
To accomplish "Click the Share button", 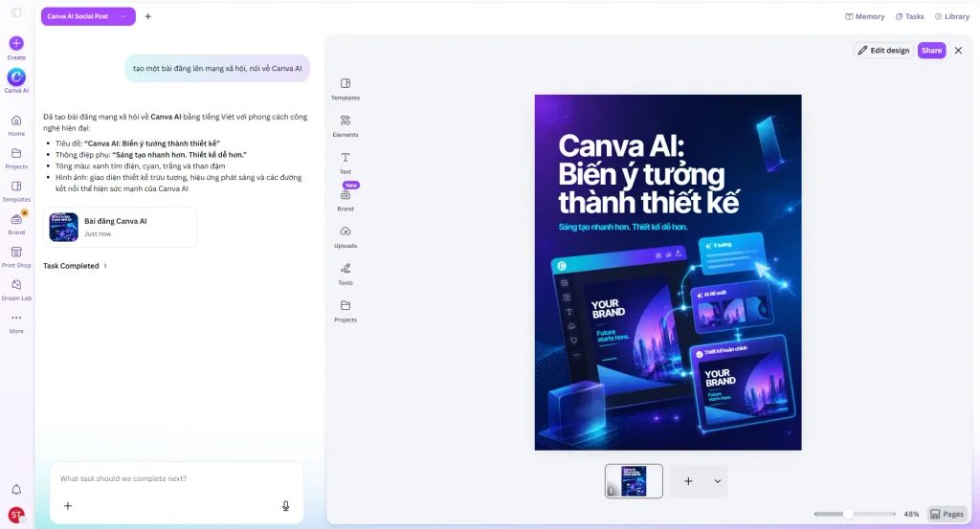I will 931,51.
